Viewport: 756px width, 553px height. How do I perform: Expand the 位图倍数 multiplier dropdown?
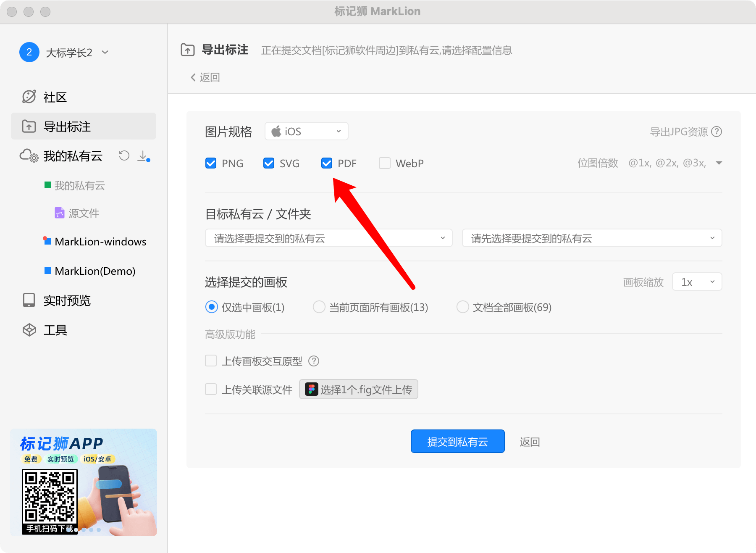(x=719, y=163)
